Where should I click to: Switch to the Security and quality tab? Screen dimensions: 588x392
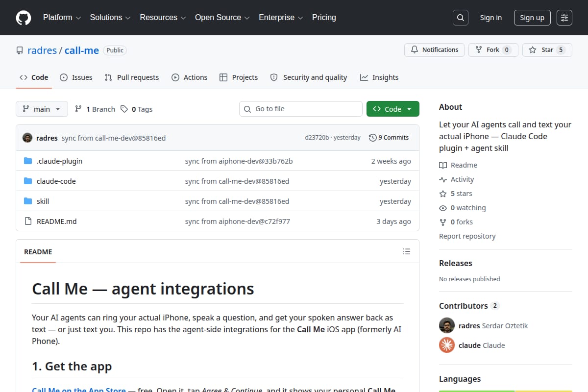(x=309, y=77)
